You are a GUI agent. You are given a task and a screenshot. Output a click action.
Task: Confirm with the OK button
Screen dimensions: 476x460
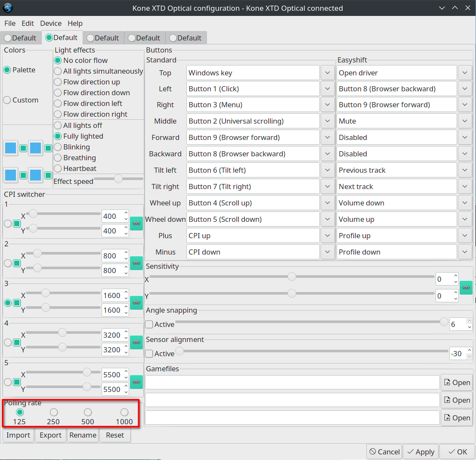(x=457, y=452)
